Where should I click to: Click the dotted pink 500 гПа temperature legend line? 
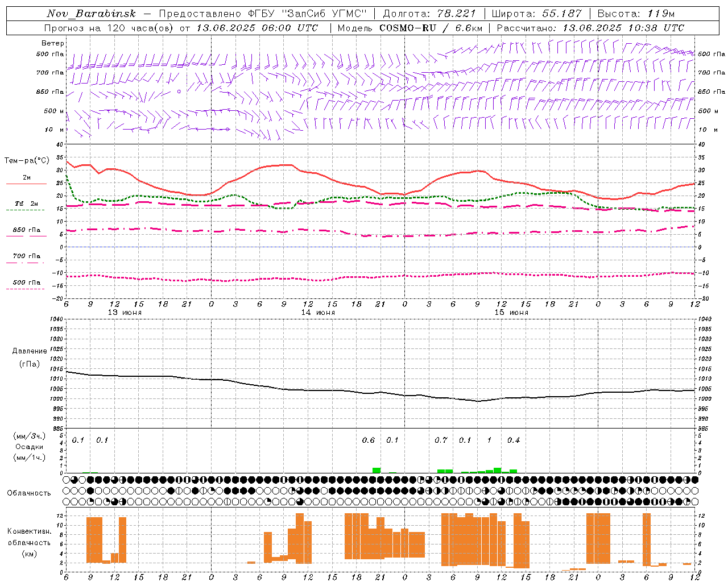pos(25,289)
